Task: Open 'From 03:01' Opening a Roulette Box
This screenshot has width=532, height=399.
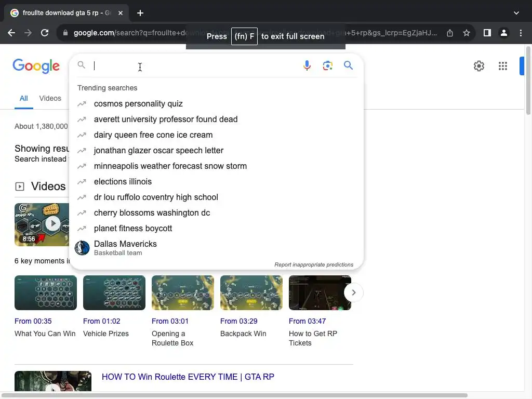Action: point(170,321)
